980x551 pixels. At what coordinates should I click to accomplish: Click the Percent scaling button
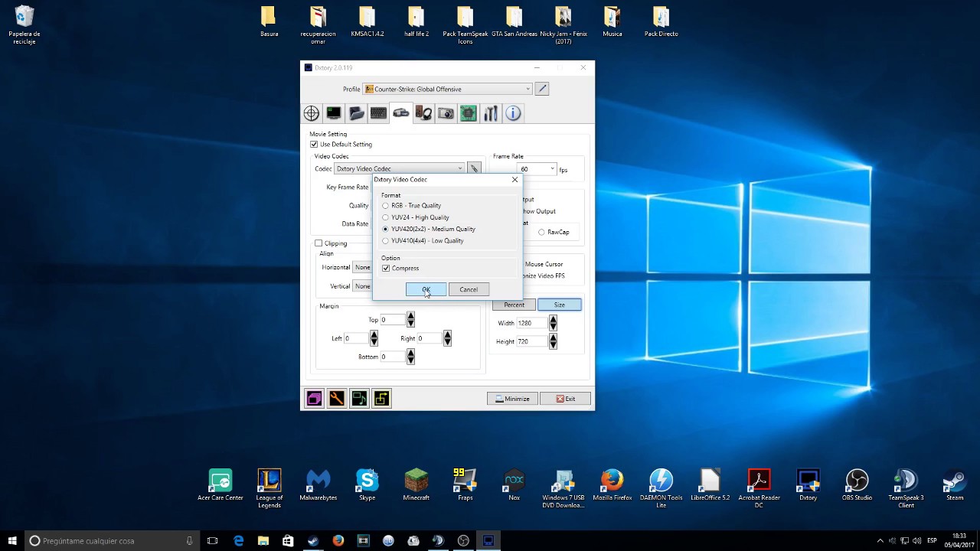[x=514, y=305]
